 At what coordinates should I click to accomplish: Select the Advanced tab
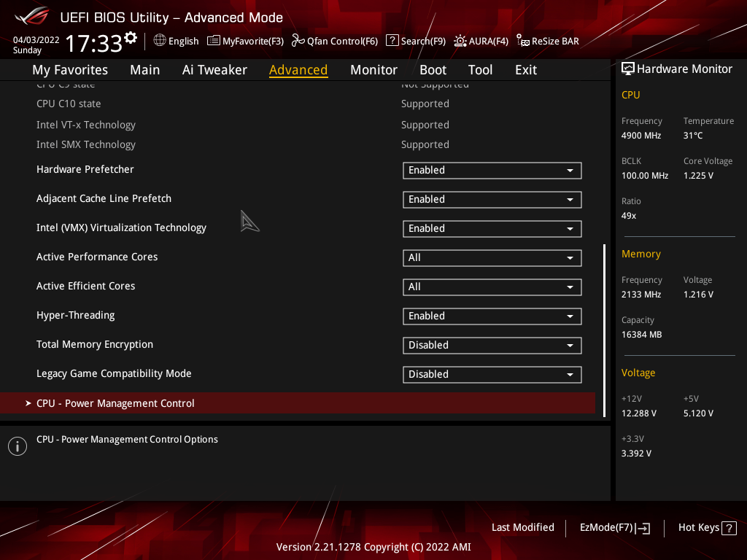pyautogui.click(x=298, y=70)
